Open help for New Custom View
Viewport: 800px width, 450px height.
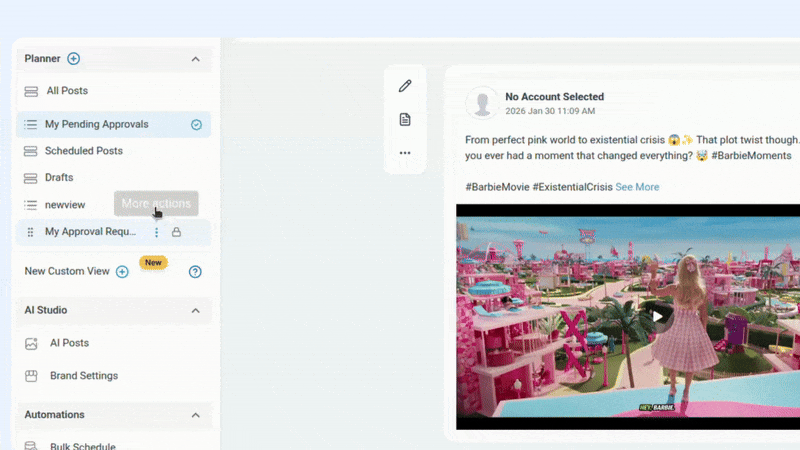[x=195, y=271]
